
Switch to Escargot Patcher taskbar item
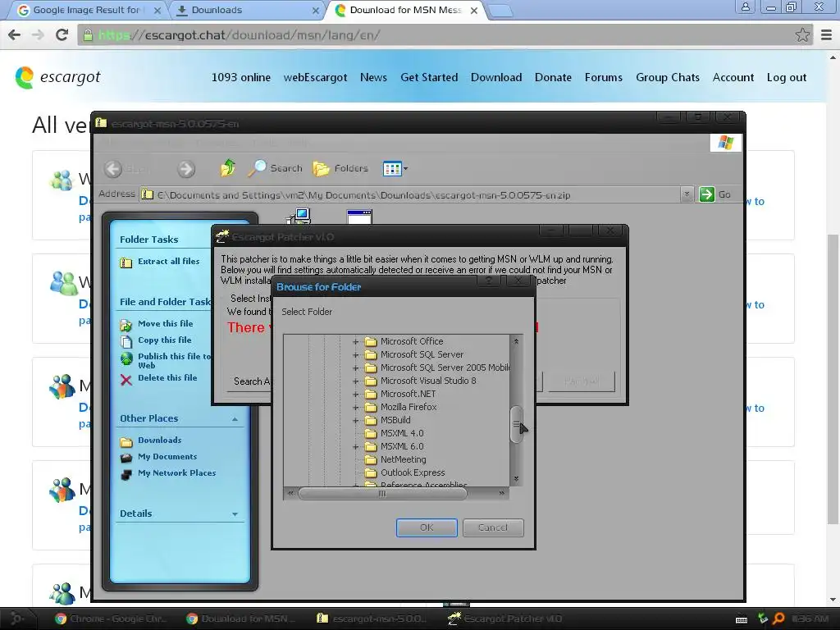504,619
